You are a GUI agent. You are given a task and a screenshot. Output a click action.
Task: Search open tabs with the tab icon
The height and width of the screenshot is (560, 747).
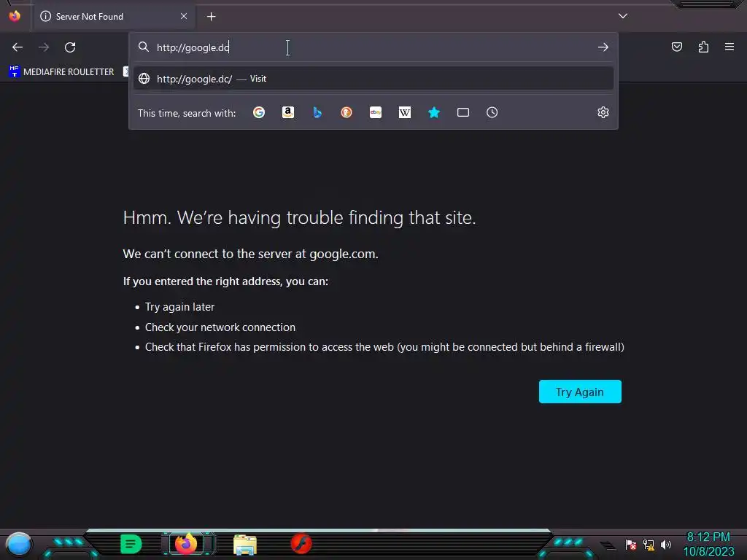click(x=463, y=112)
